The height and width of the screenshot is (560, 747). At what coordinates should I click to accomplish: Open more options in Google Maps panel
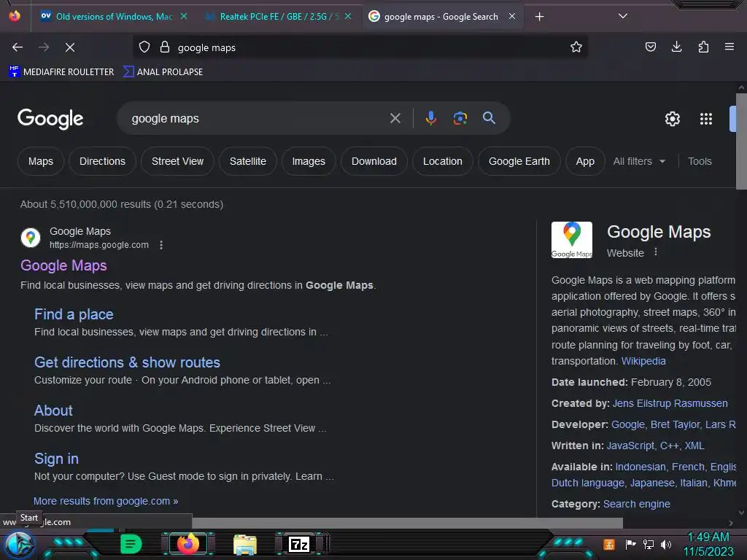coord(656,252)
